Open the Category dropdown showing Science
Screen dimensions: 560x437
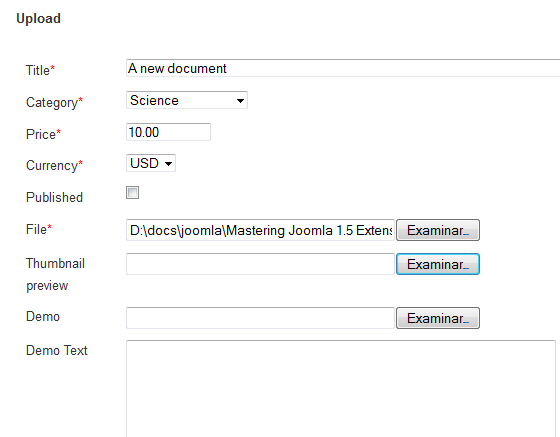coord(187,100)
